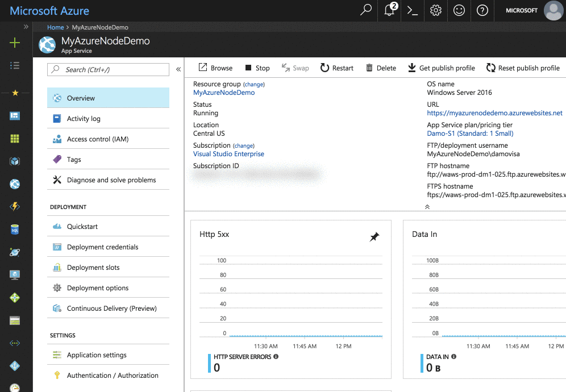The image size is (566, 392).
Task: Open the search magnifier in top bar
Action: point(365,10)
